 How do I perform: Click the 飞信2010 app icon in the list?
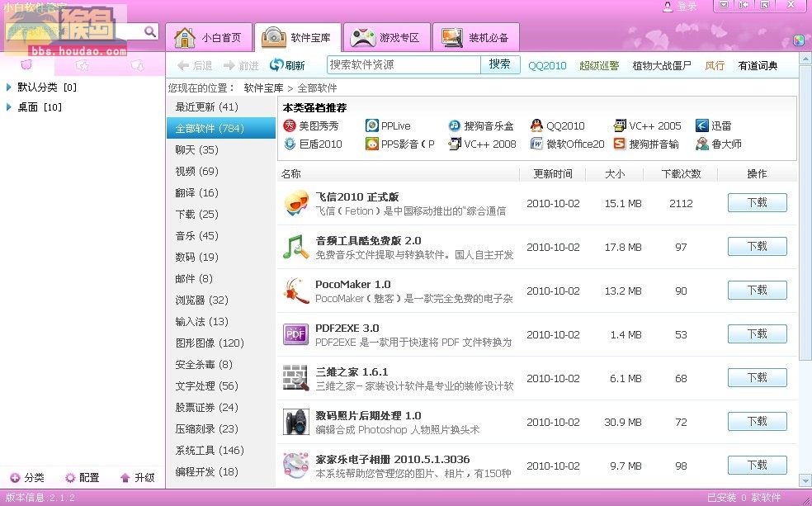click(x=296, y=203)
